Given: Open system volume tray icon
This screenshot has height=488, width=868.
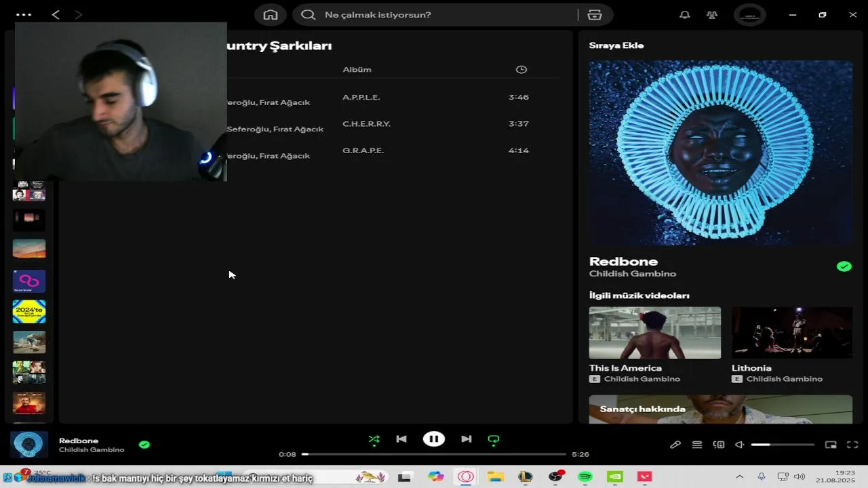Looking at the screenshot, I should (x=800, y=477).
